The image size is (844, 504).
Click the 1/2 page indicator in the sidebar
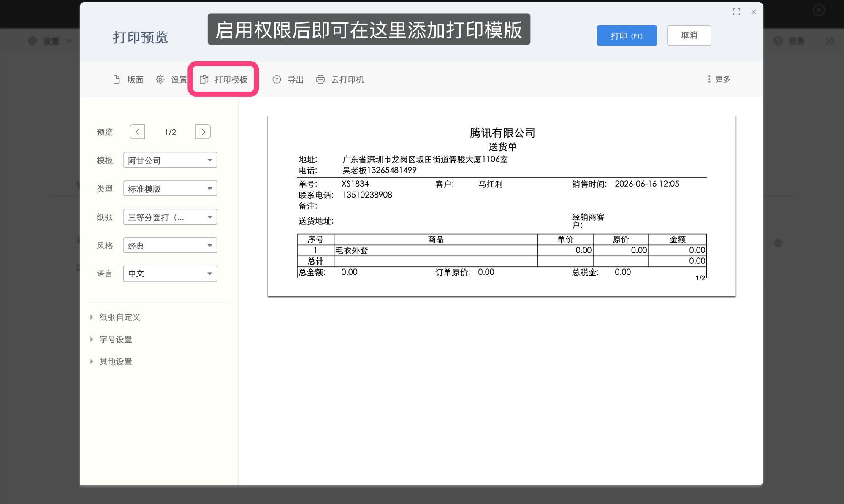coord(170,132)
